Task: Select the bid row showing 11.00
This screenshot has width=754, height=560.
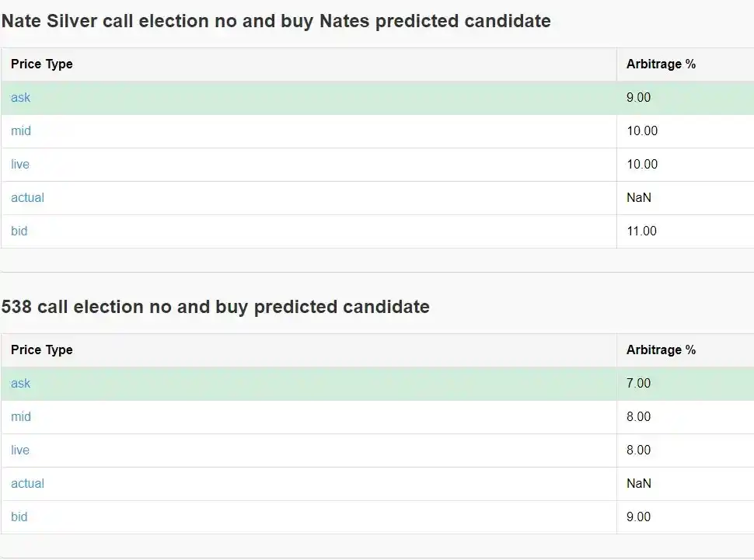Action: [x=311, y=231]
